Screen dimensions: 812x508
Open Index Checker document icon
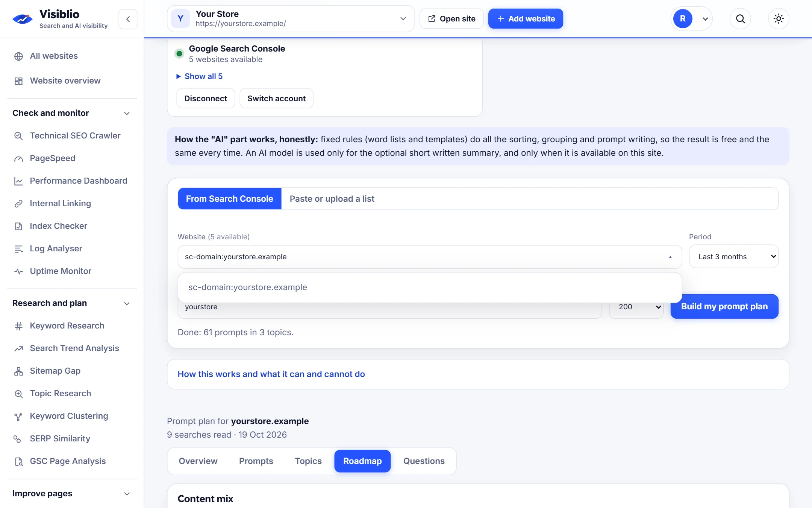[18, 227]
